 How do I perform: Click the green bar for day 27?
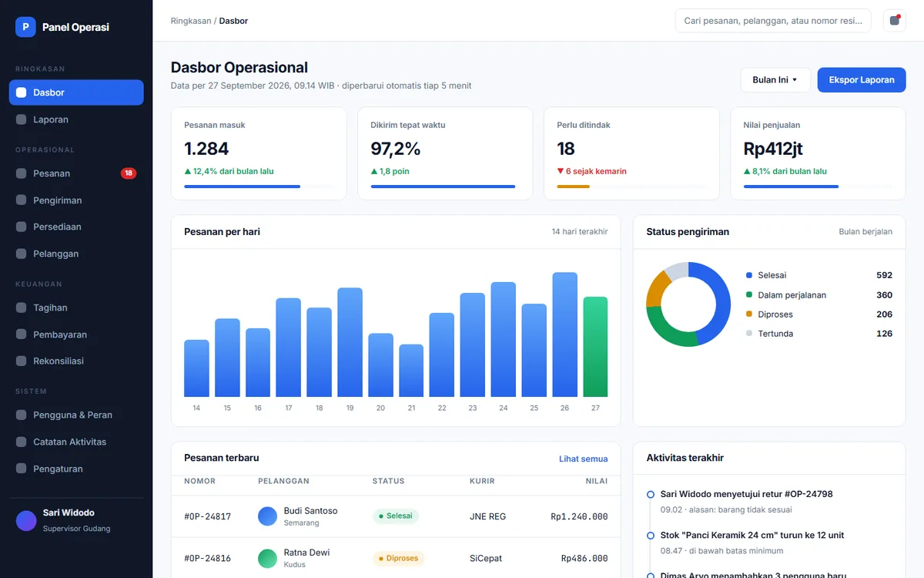tap(595, 347)
